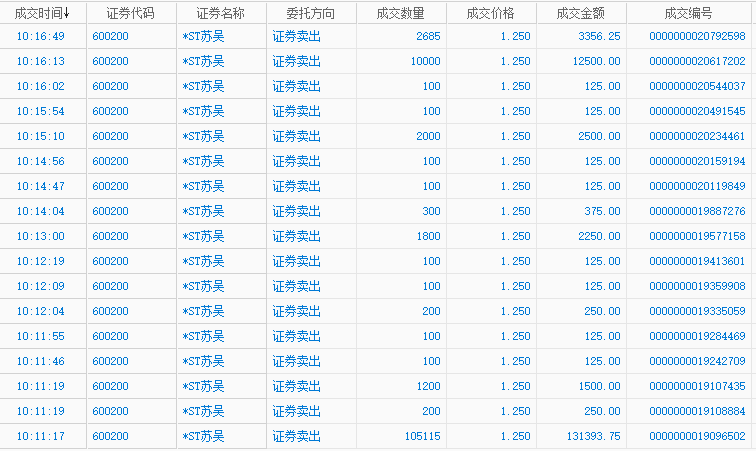This screenshot has height=451, width=756.
Task: Click trade number 0000000019242709
Action: tap(697, 361)
